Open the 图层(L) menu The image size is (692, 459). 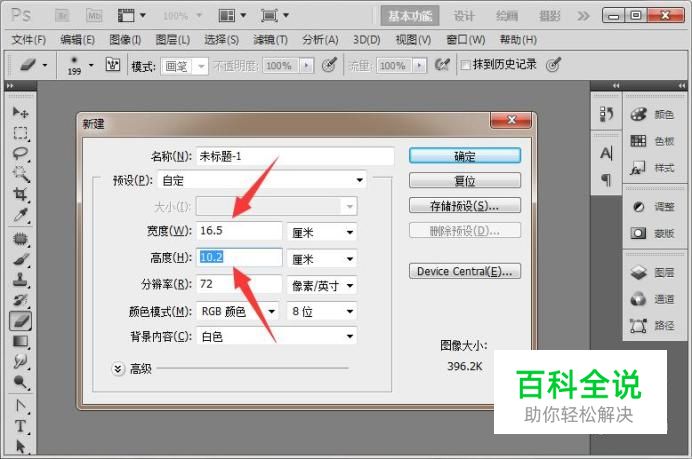tap(173, 40)
